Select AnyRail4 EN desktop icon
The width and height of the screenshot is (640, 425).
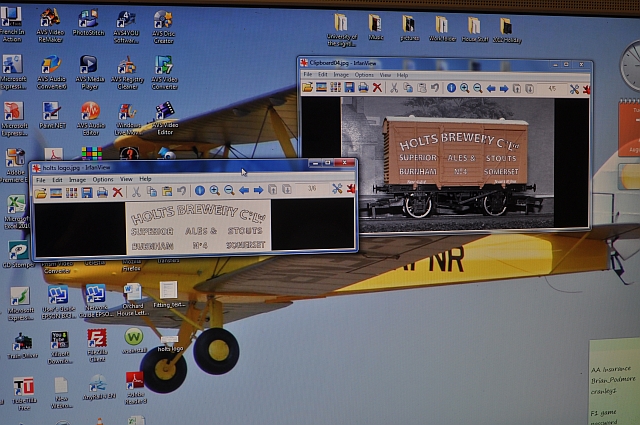(x=98, y=387)
